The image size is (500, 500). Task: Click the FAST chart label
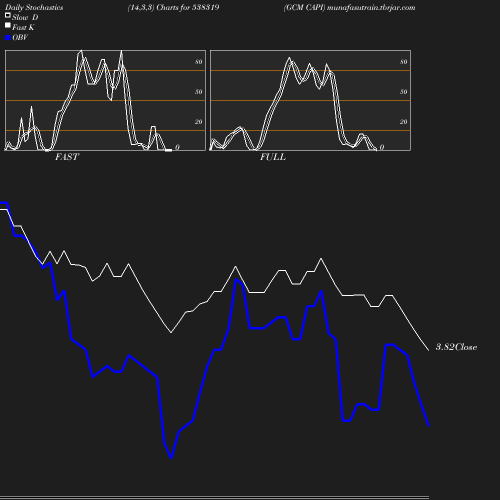(67, 157)
